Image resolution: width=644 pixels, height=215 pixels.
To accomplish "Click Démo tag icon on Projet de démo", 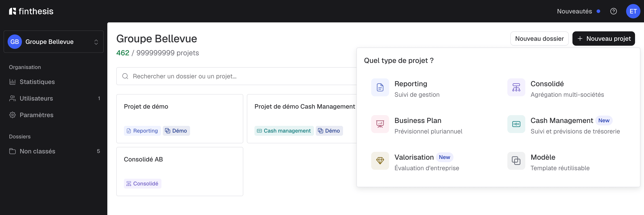I will point(167,131).
